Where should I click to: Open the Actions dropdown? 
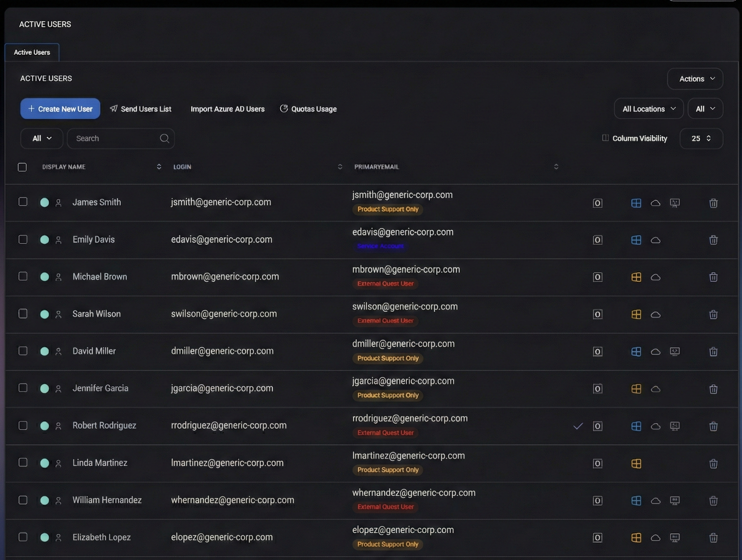695,79
